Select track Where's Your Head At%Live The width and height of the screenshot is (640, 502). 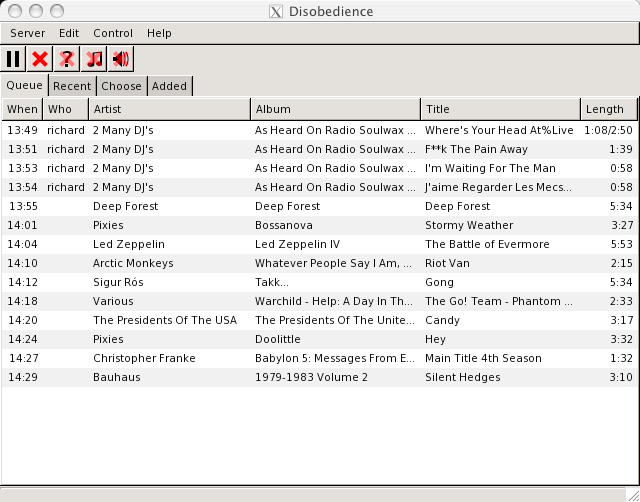pyautogui.click(x=499, y=130)
